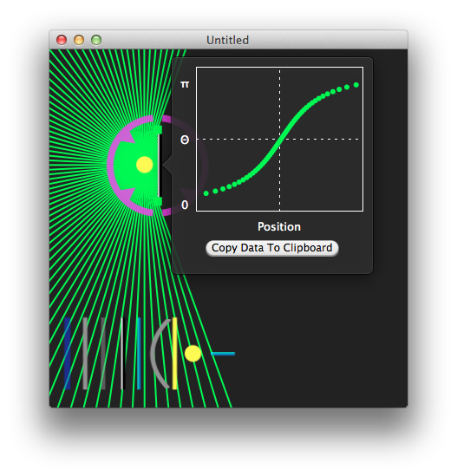Pick the dark gray vertical bar element
The height and width of the screenshot is (476, 457).
tap(103, 354)
